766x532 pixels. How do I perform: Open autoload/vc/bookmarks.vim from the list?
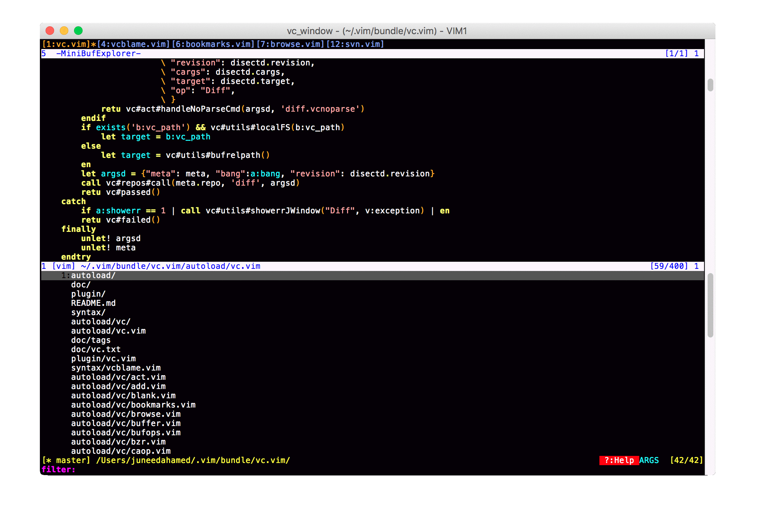pos(133,405)
